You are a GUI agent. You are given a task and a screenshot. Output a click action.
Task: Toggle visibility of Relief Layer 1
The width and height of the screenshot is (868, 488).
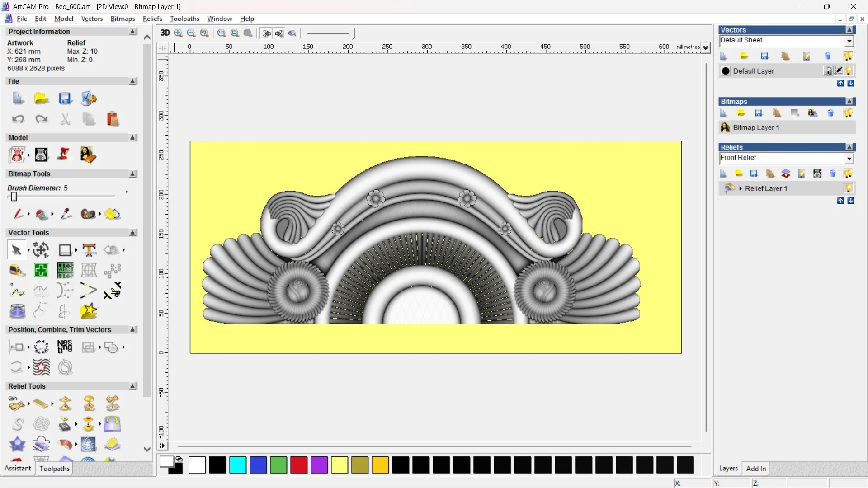(x=848, y=188)
